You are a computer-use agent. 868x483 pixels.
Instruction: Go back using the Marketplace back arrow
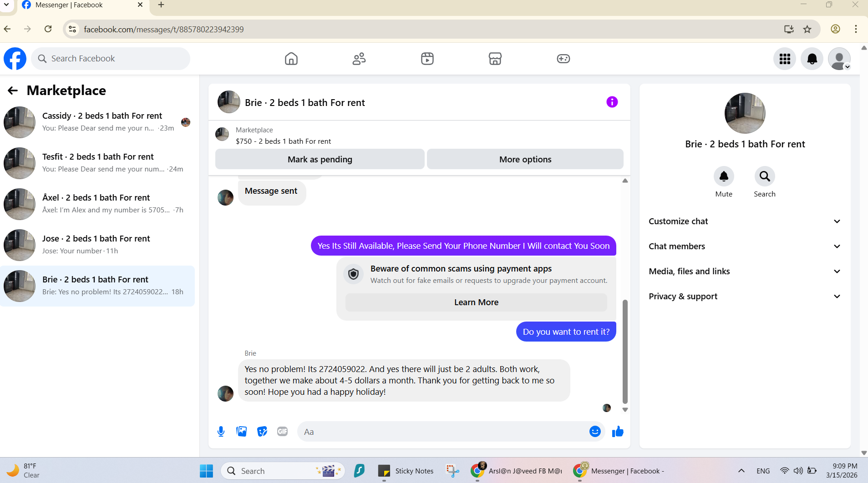click(x=13, y=91)
